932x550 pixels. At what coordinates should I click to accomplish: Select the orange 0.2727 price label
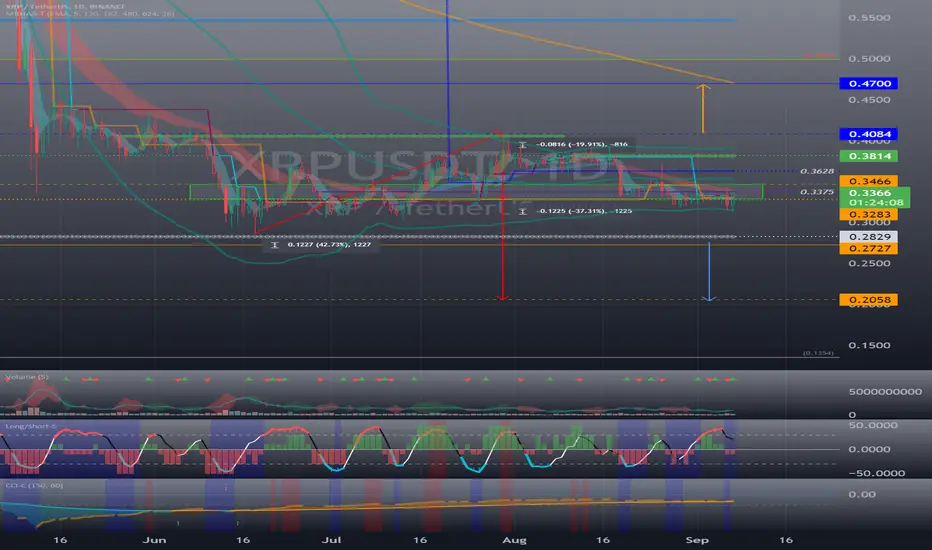coord(868,248)
